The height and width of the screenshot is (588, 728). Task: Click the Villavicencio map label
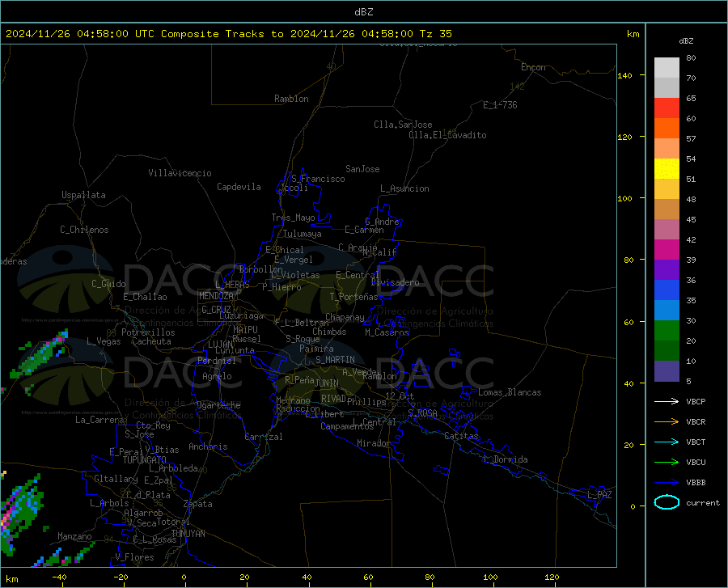(x=180, y=173)
